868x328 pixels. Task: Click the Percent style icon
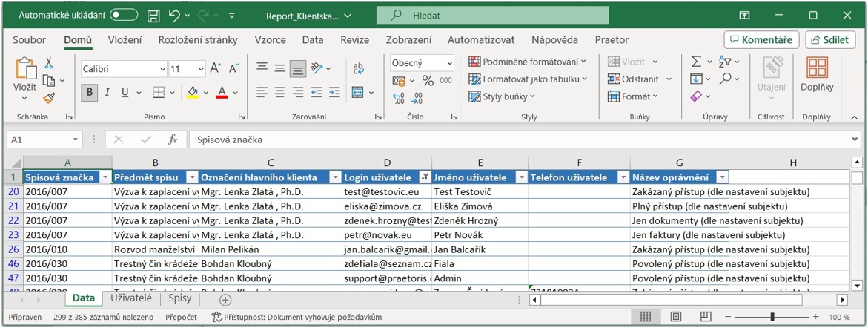(x=428, y=81)
